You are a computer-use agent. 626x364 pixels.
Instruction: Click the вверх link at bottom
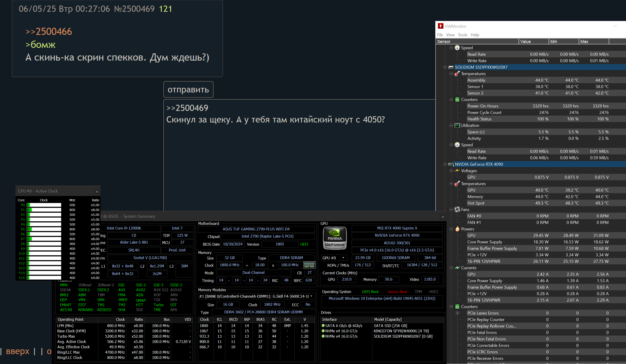click(17, 351)
